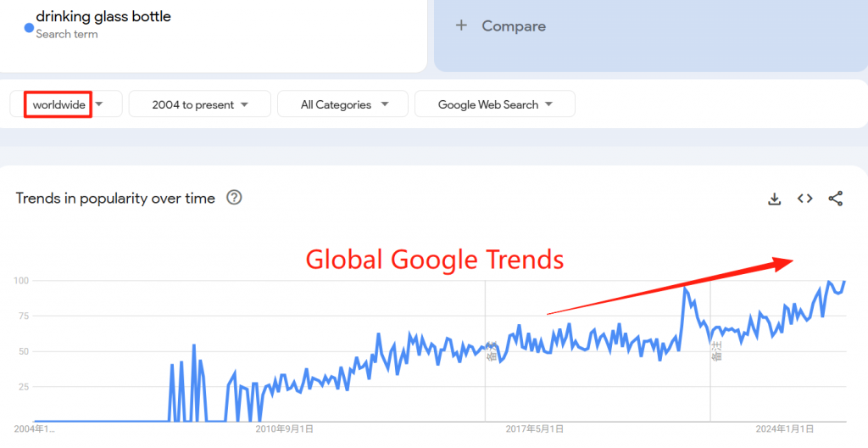The image size is (868, 448).
Task: Click the 2010年9月1日 axis label
Action: (285, 429)
